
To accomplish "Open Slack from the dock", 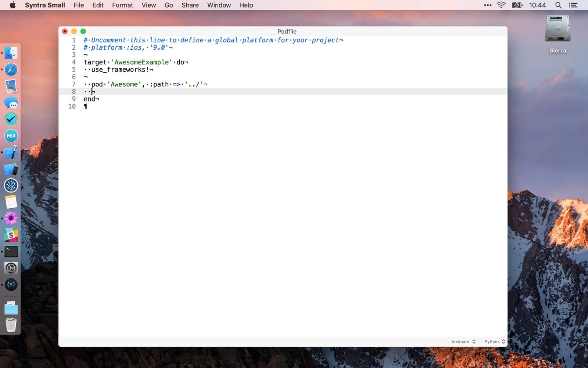I will tap(11, 235).
